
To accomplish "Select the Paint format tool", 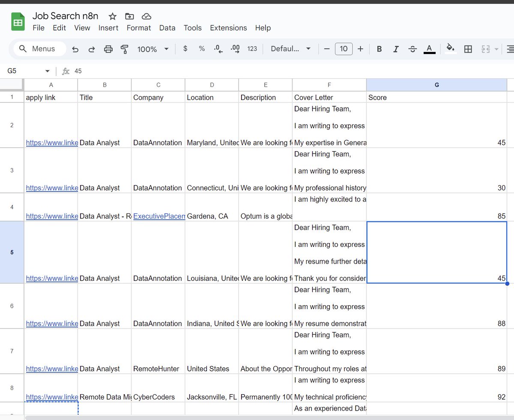I will pos(125,49).
